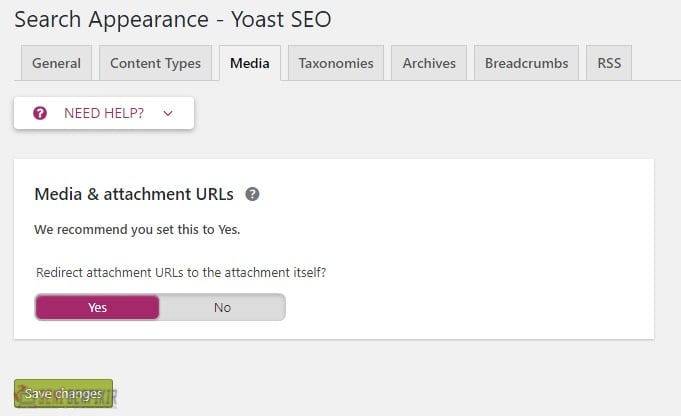Set redirect attachment URLs to No
Screen dimensions: 681x416
coord(222,307)
